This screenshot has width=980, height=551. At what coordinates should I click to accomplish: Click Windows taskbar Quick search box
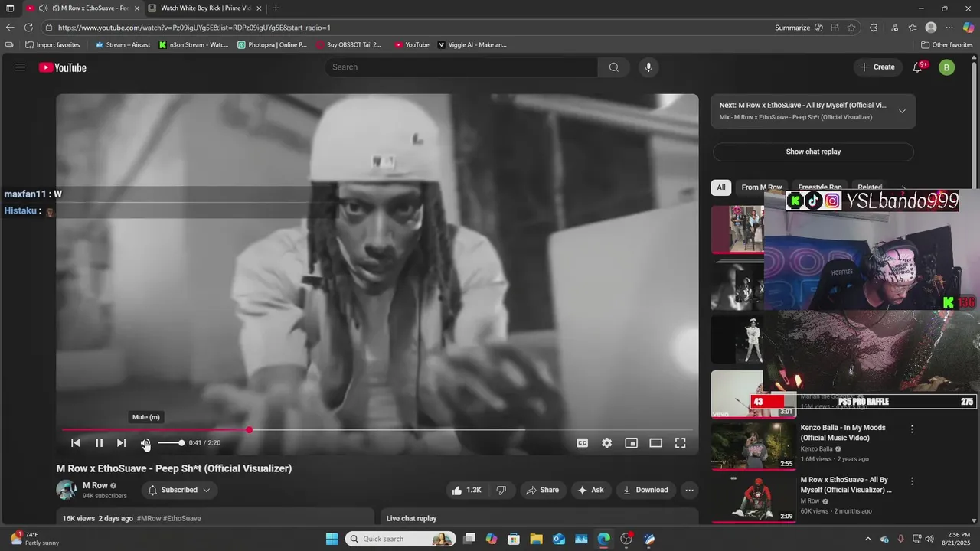pyautogui.click(x=400, y=539)
